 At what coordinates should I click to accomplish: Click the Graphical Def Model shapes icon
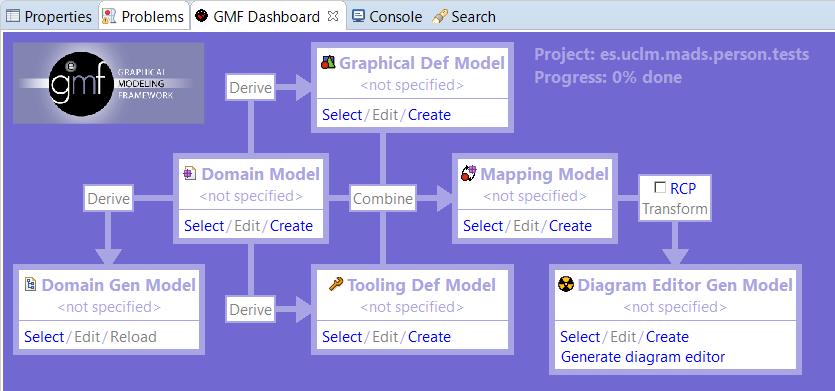click(329, 62)
